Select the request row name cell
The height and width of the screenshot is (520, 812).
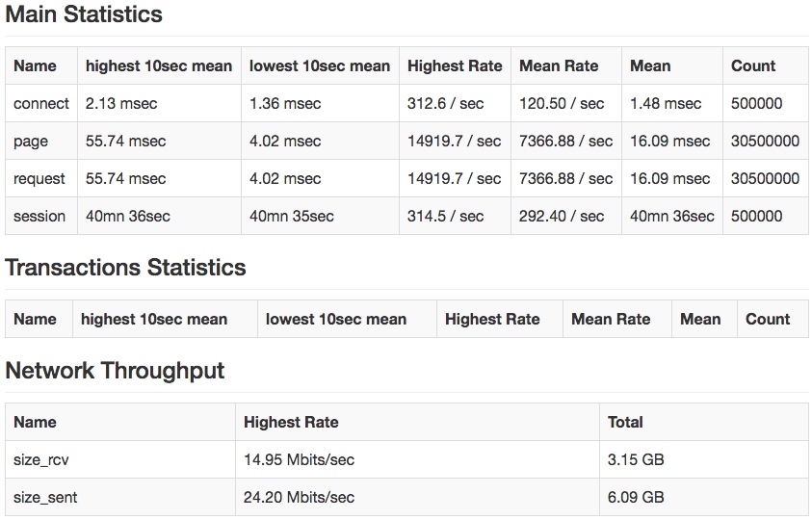click(x=40, y=179)
